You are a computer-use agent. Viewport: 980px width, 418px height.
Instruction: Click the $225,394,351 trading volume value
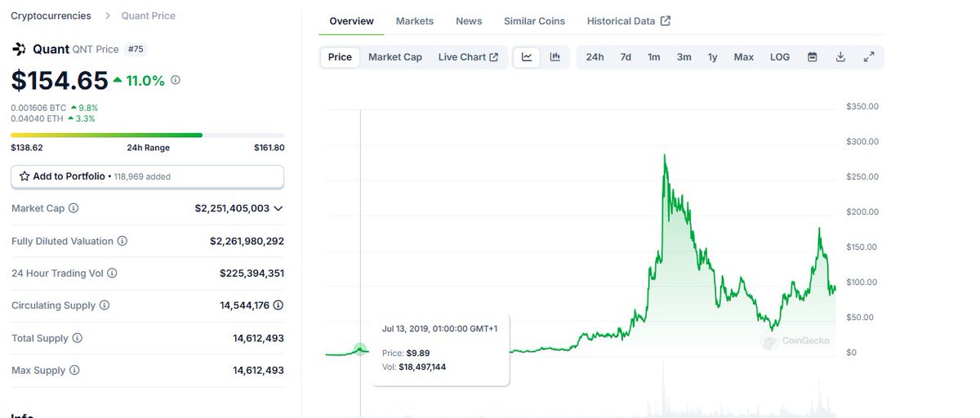coord(252,273)
